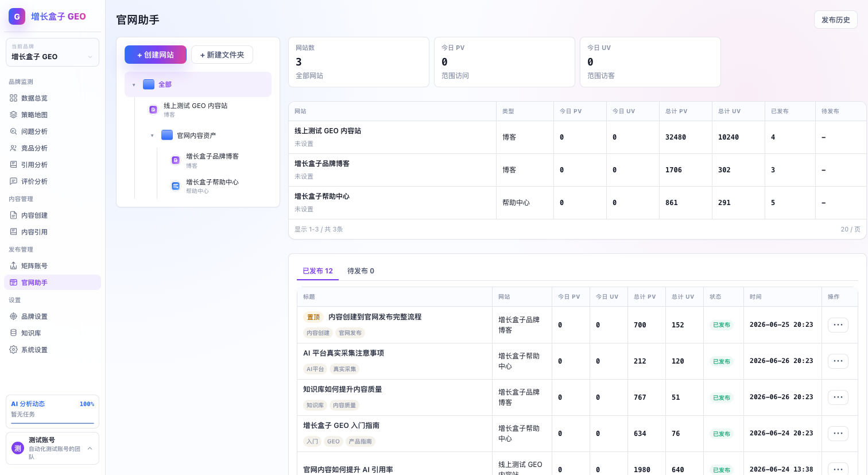Click the 增长盒子帮助中心 tree icon
Viewport: 868px width, 475px height.
(x=176, y=186)
